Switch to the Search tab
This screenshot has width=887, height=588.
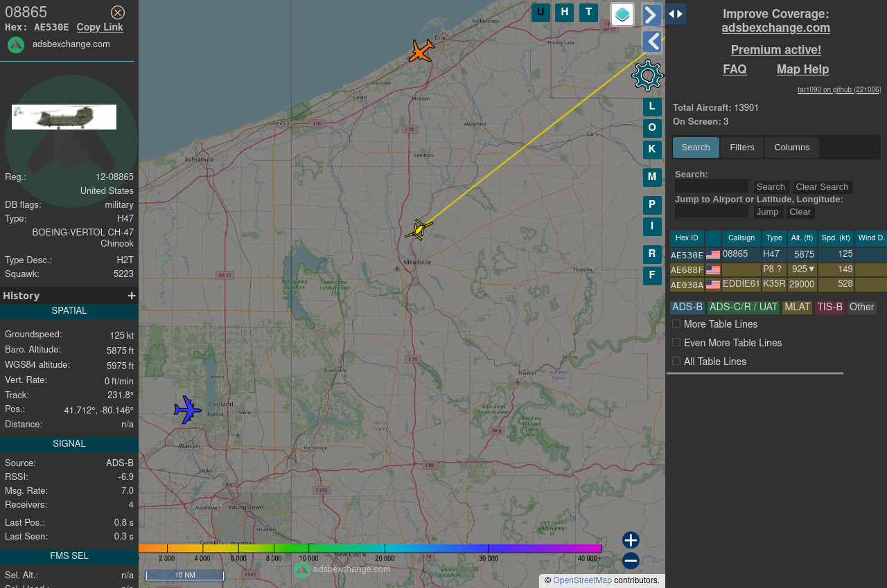point(696,148)
